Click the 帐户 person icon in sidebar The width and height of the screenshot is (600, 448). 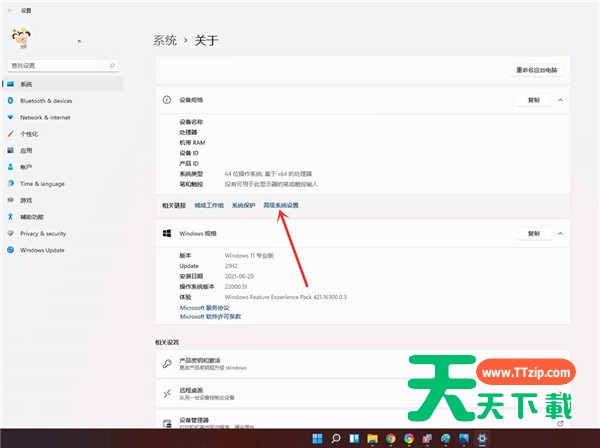point(11,167)
